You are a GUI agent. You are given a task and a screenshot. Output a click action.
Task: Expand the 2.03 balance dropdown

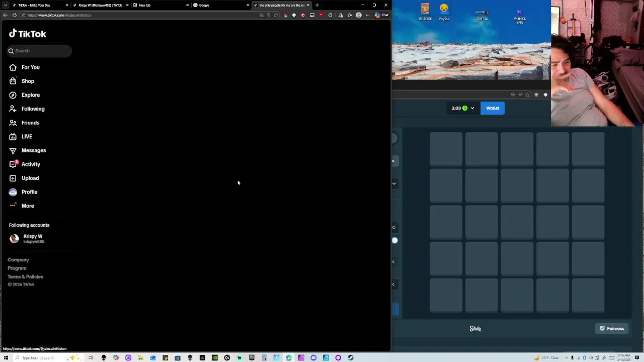pyautogui.click(x=463, y=108)
